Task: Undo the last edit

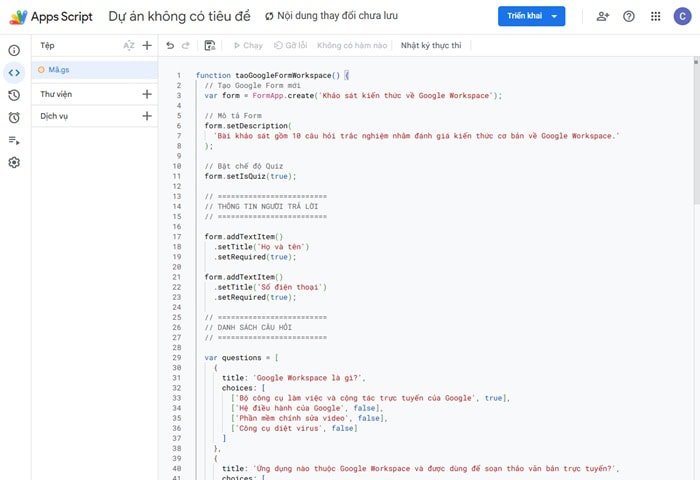Action: click(x=170, y=46)
